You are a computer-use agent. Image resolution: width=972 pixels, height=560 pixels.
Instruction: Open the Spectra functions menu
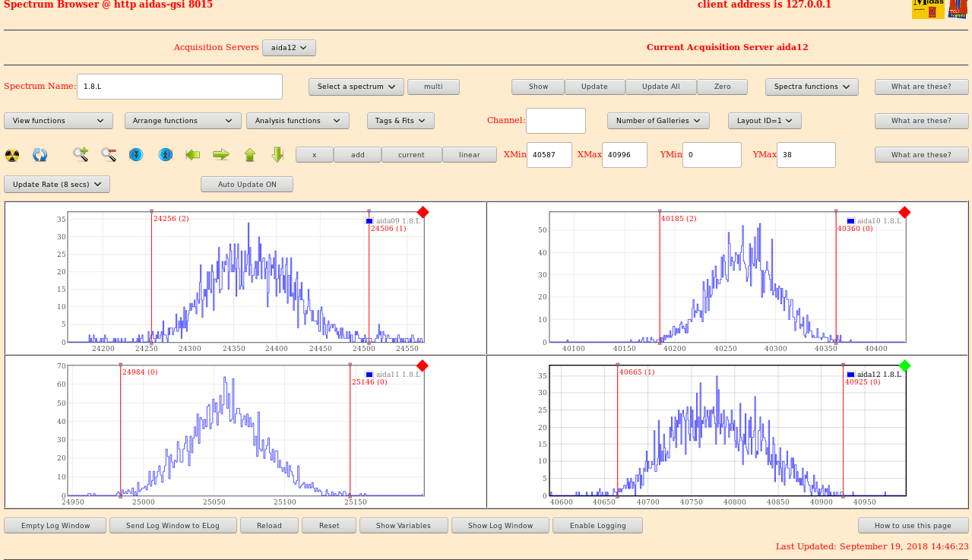pyautogui.click(x=812, y=87)
